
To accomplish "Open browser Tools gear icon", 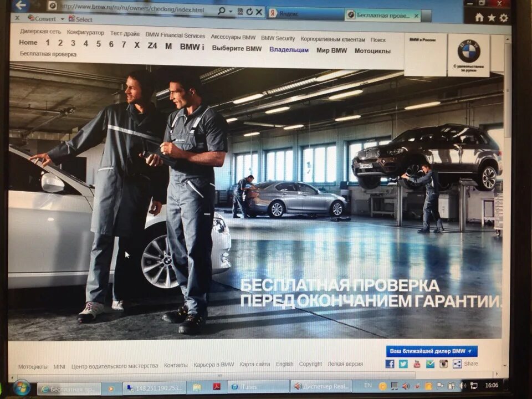I will coord(504,18).
